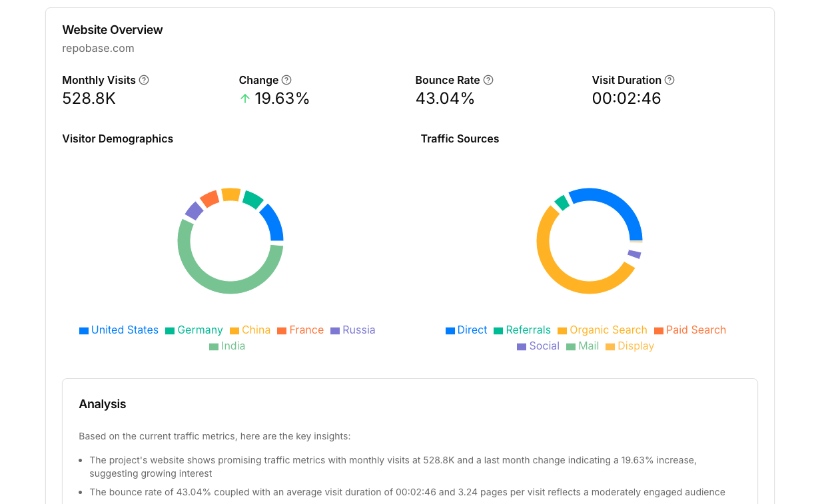Click the 00:02:46 visit duration value
Viewport: 832px width, 504px height.
click(627, 99)
